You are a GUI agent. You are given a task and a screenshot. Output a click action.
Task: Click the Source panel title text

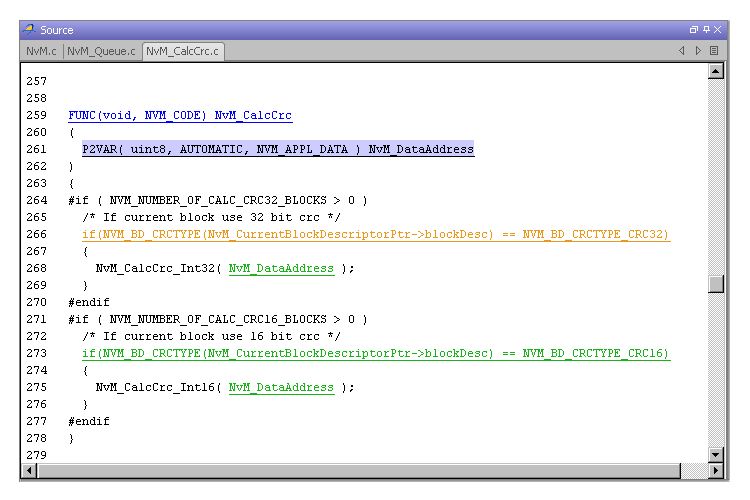pos(57,30)
